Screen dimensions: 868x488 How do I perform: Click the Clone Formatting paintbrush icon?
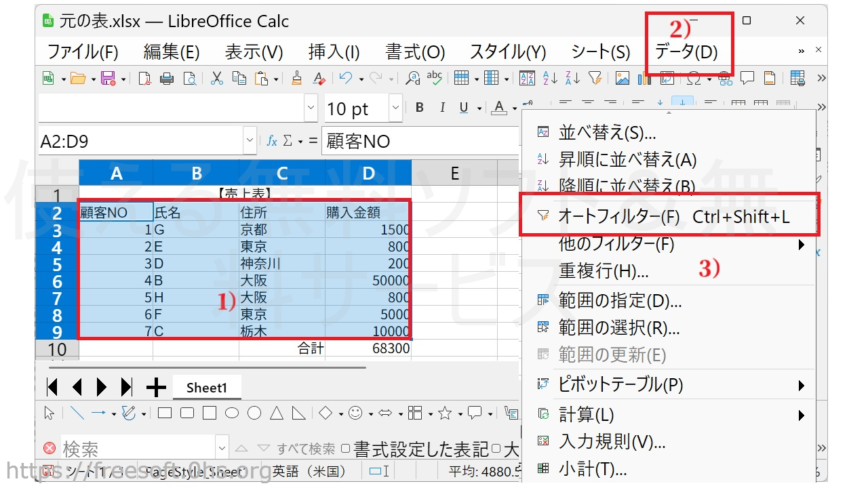coord(296,79)
